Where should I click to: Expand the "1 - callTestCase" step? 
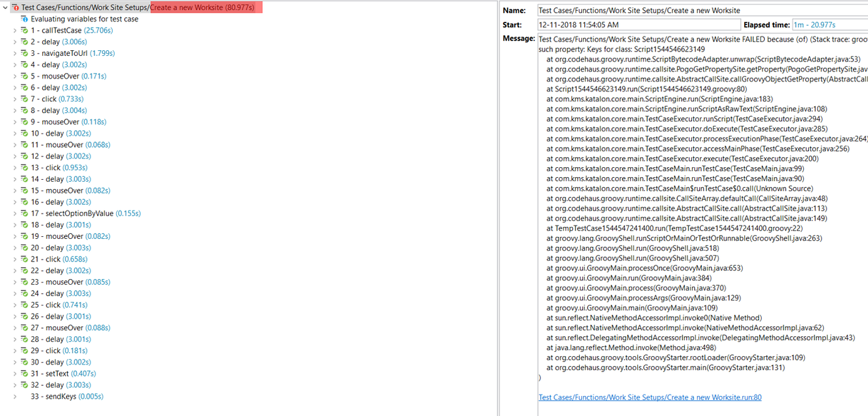14,30
